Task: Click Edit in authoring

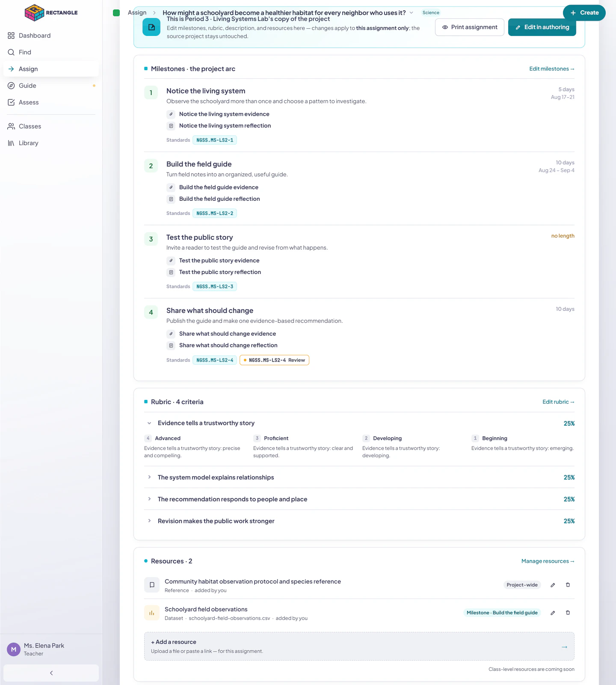Action: [542, 27]
